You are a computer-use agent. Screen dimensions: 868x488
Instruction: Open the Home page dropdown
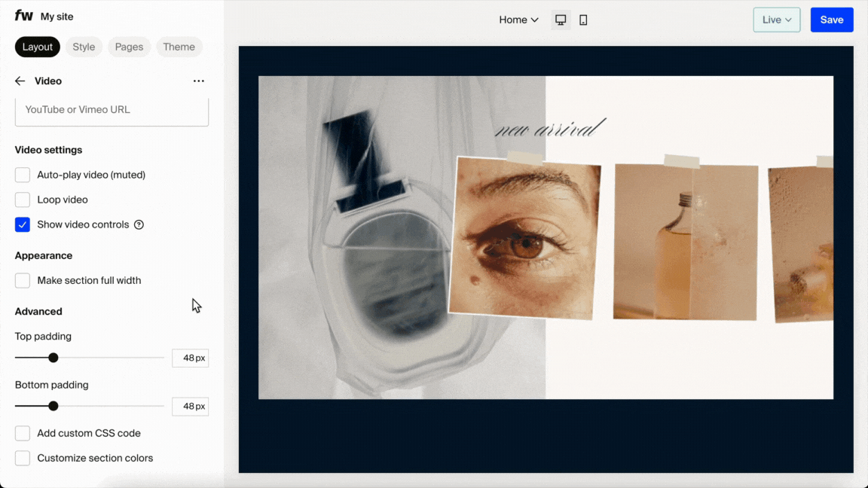pyautogui.click(x=518, y=20)
